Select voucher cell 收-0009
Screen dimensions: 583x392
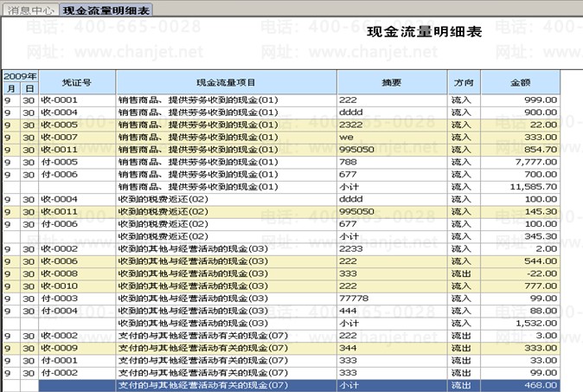coord(77,348)
